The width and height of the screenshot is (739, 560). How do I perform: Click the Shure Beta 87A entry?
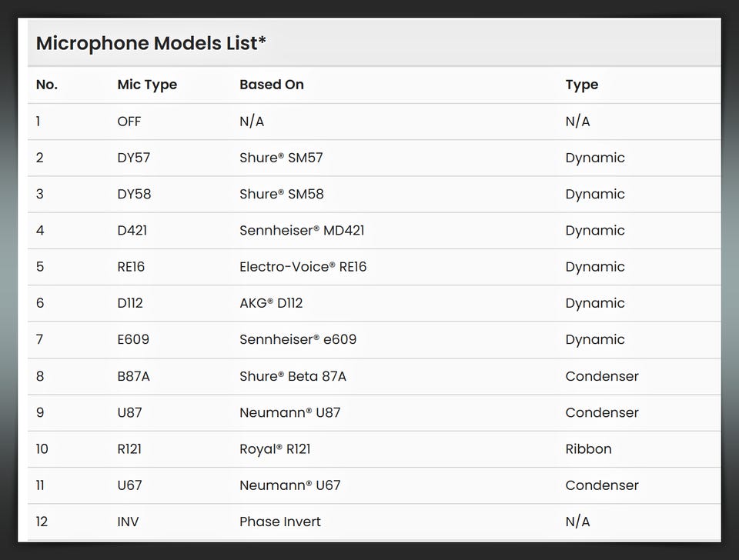(293, 376)
